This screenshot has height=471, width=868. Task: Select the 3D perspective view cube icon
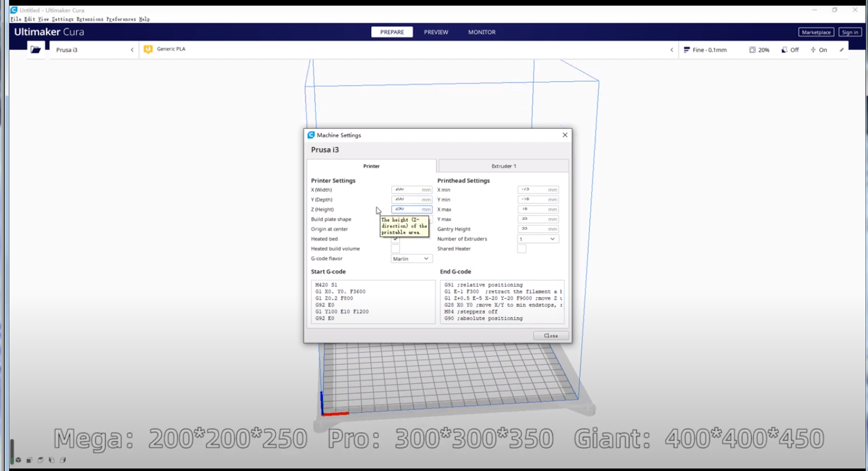[18, 460]
